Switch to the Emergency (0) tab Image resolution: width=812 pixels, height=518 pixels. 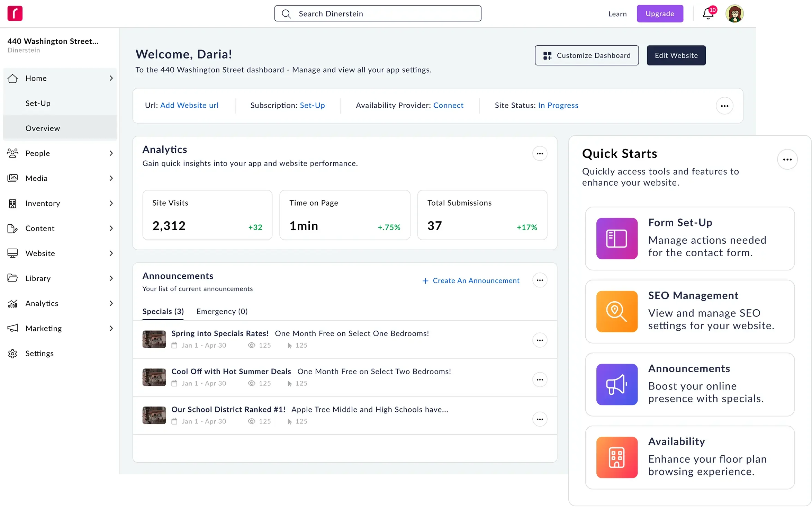[222, 312]
